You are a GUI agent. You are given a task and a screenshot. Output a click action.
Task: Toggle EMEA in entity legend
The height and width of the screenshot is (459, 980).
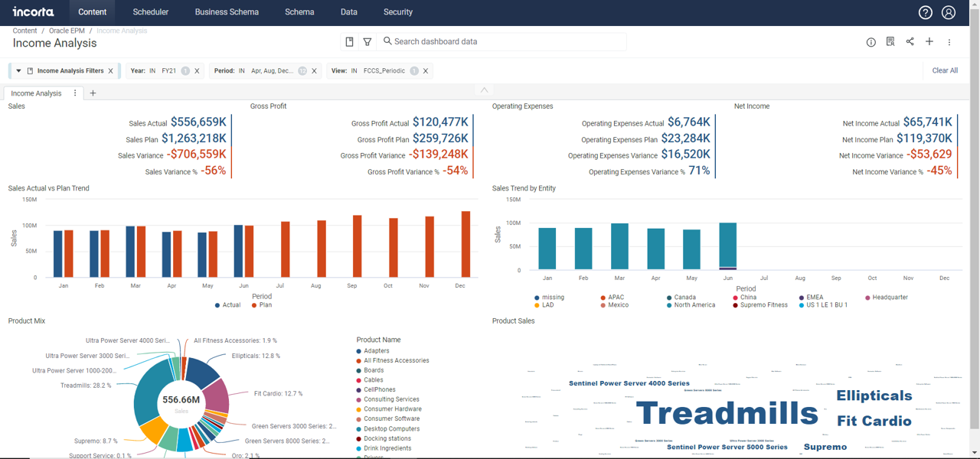pos(811,297)
